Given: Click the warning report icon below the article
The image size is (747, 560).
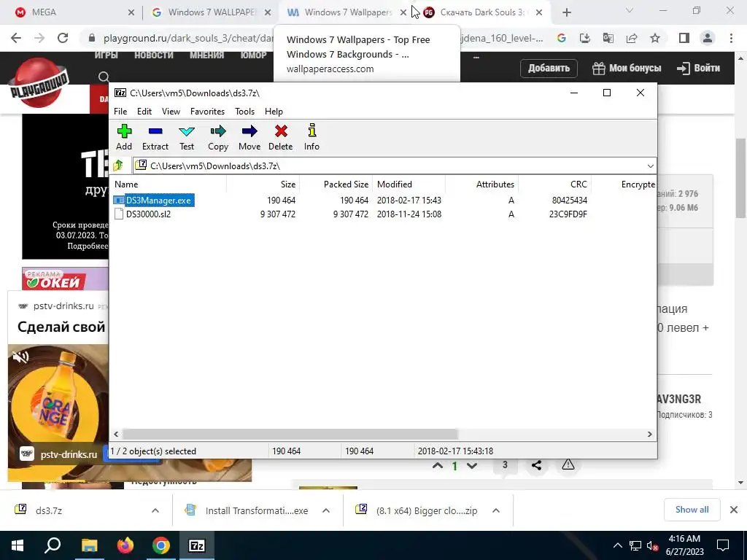Looking at the screenshot, I should coord(568,464).
